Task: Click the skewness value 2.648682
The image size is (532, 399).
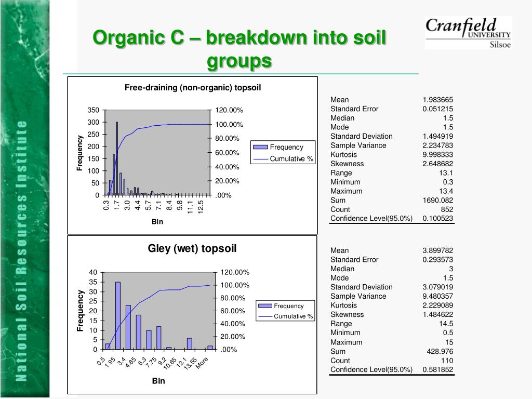Action: click(437, 164)
